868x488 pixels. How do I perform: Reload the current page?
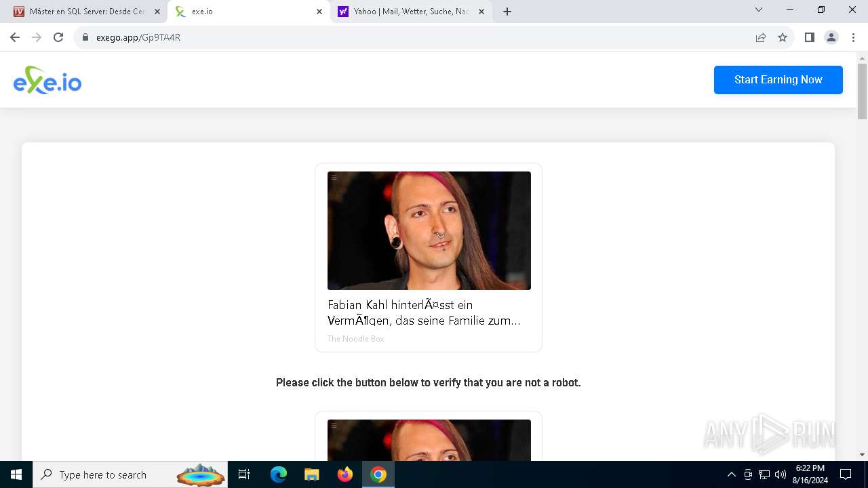coord(58,37)
